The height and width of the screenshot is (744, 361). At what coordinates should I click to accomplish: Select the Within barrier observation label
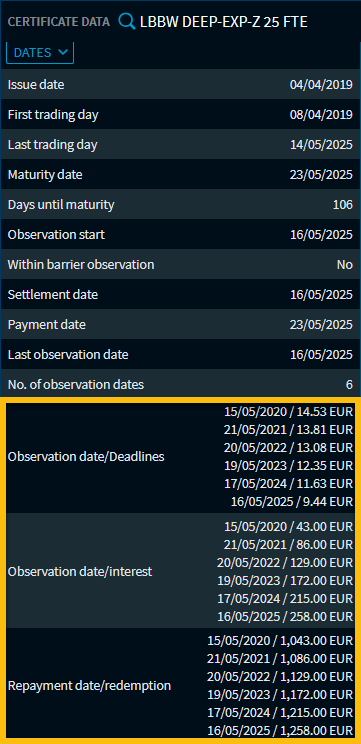[81, 265]
